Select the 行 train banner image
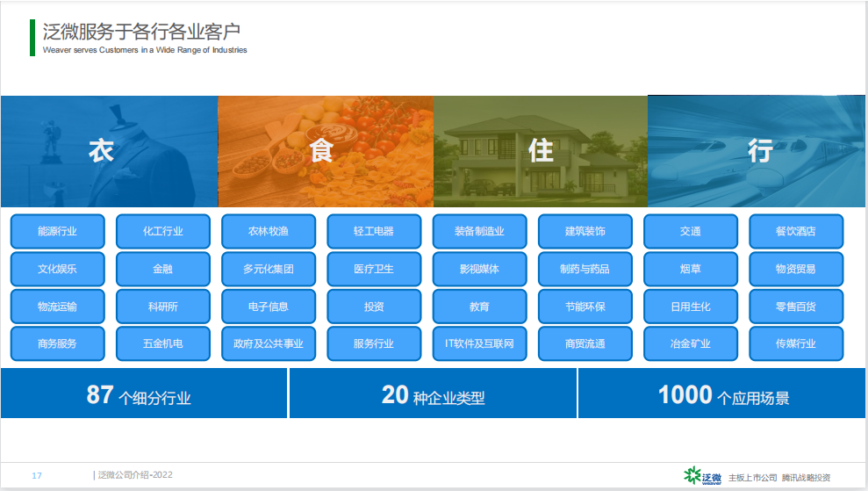 coord(757,151)
